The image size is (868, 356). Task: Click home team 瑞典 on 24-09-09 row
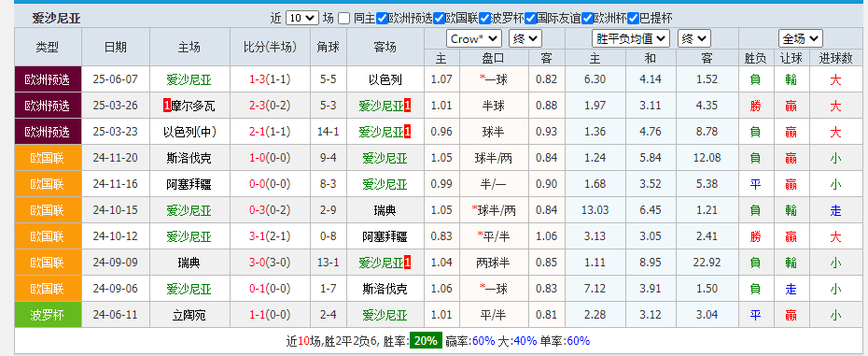(189, 263)
